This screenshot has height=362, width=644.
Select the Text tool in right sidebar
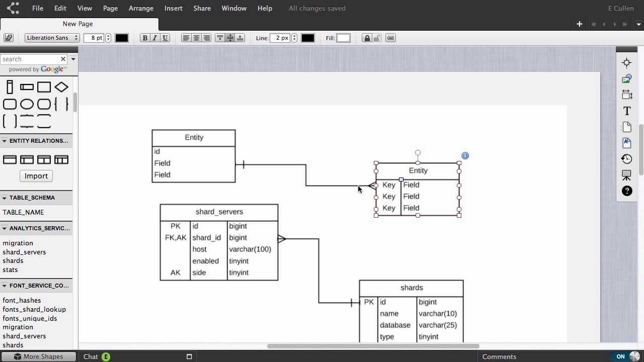[x=626, y=111]
